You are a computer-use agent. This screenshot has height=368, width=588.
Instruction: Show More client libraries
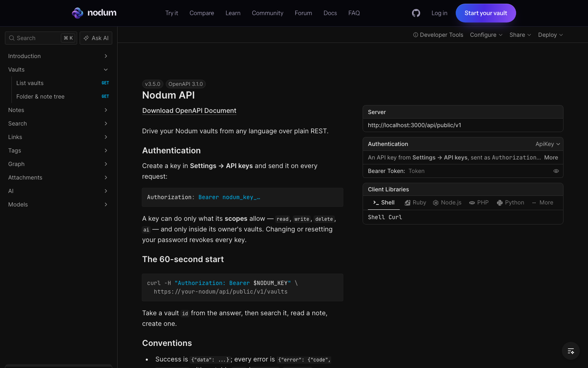pyautogui.click(x=543, y=203)
